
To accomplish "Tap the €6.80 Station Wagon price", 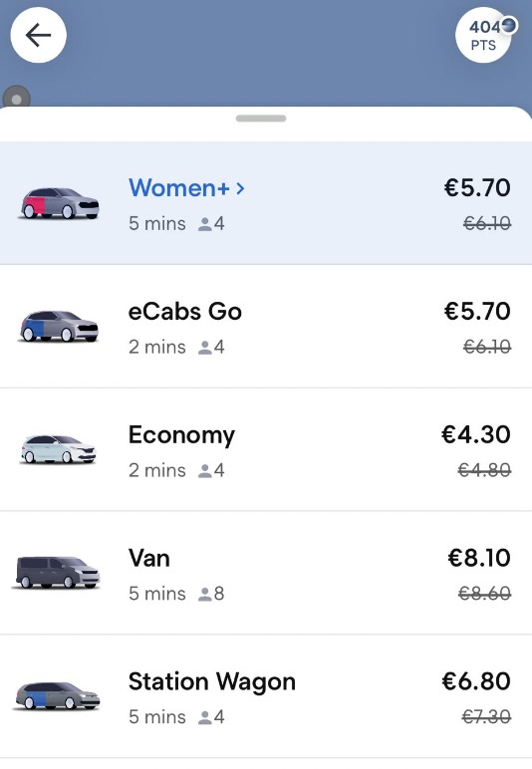I will (x=476, y=680).
